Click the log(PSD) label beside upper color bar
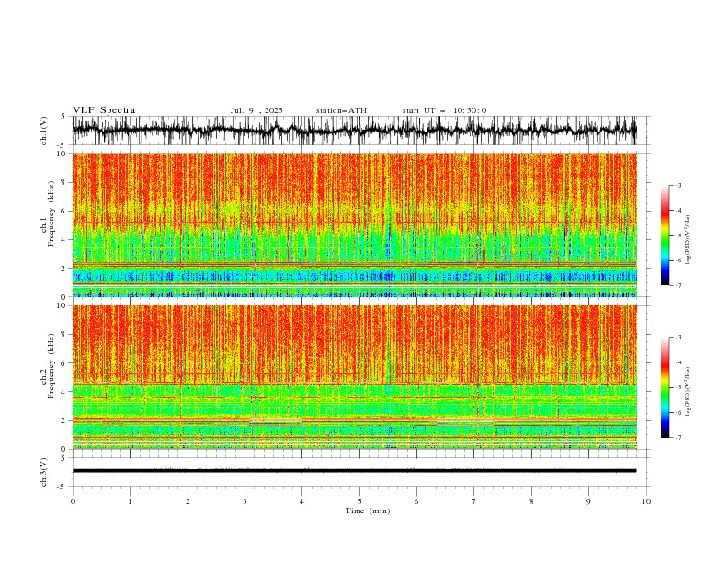This screenshot has height=563, width=728. tap(688, 240)
